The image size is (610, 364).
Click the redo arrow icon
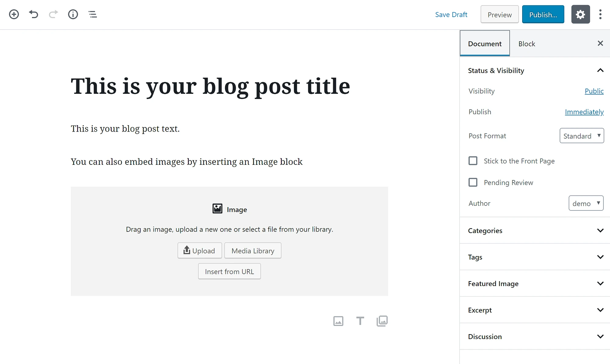[x=53, y=14]
